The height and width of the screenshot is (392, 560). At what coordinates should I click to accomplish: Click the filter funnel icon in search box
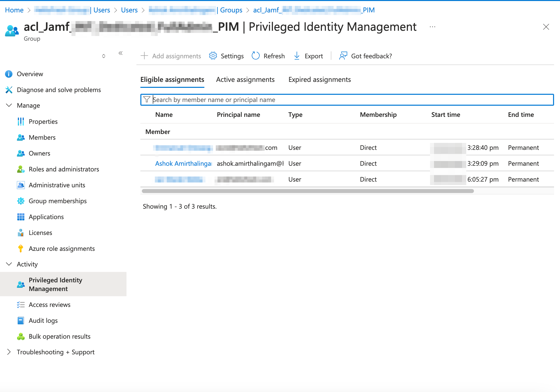(147, 99)
